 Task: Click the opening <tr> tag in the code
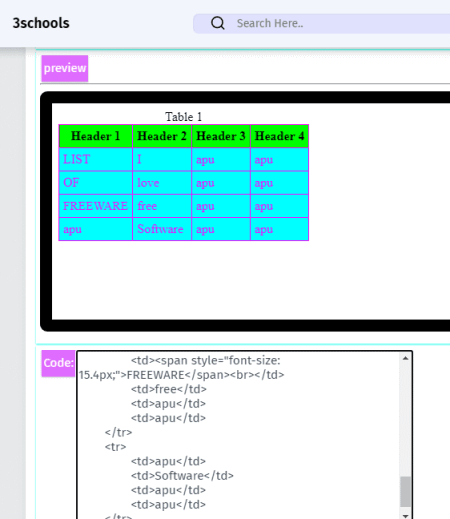[116, 447]
